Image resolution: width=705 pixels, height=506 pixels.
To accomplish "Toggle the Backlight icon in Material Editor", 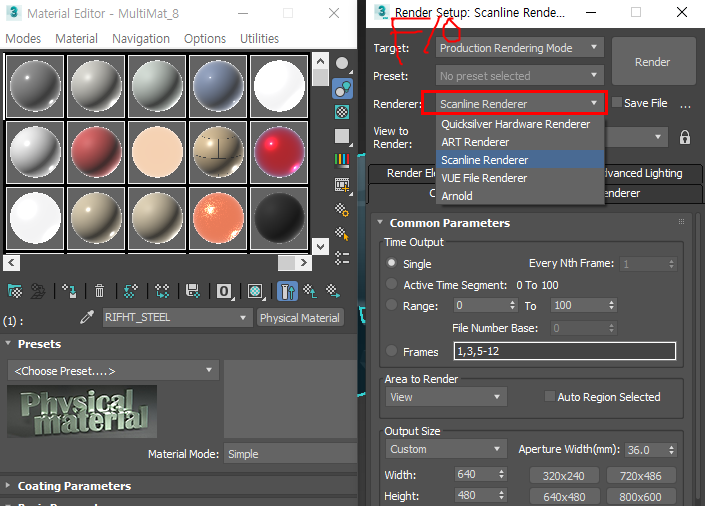I will 342,89.
